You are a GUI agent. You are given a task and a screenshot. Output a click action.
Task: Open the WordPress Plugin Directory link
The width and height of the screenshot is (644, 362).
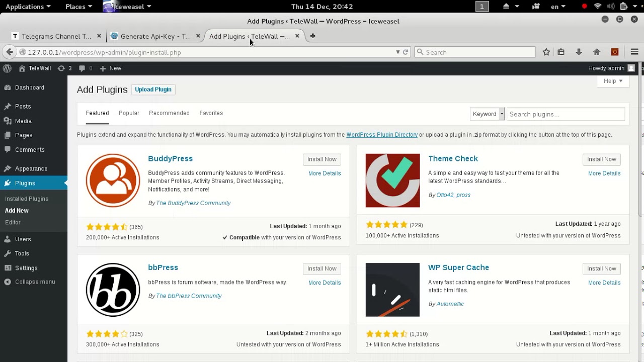[382, 135]
